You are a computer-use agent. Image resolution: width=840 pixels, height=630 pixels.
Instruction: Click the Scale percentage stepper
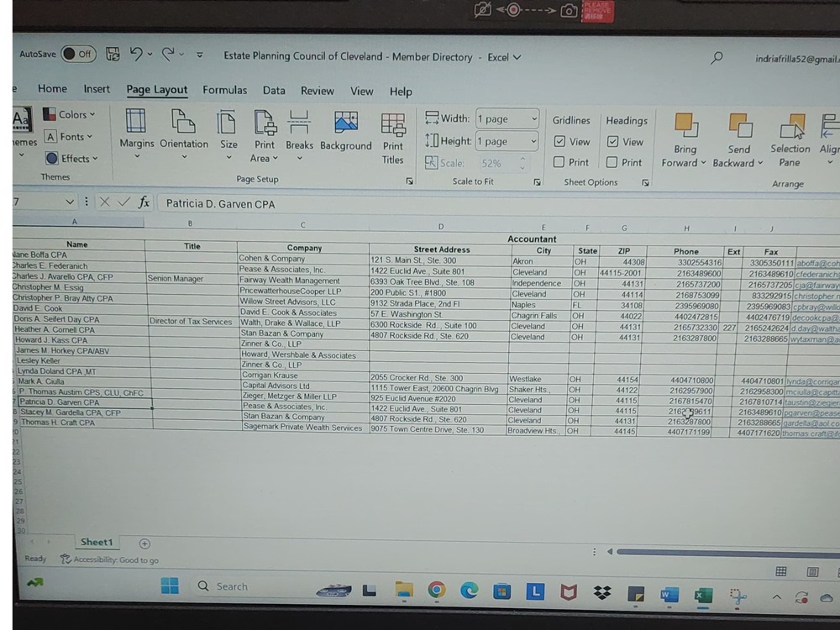coord(522,164)
